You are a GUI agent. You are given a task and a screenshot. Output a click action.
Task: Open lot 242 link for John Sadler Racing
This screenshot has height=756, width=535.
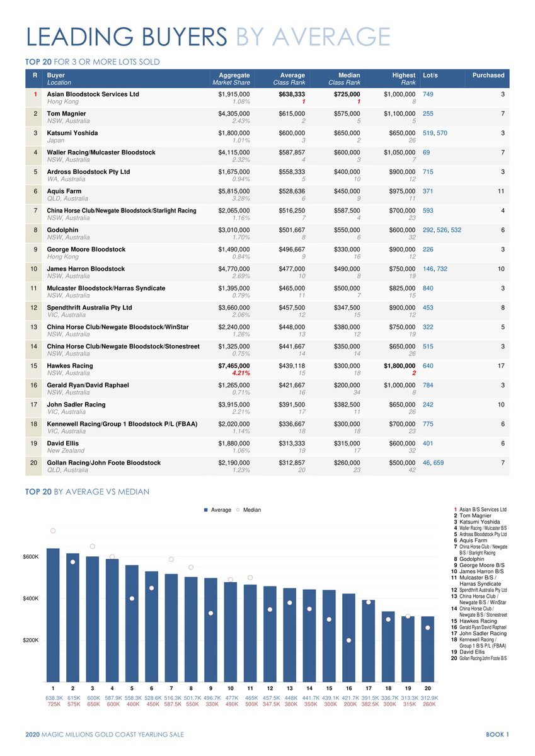tap(428, 404)
